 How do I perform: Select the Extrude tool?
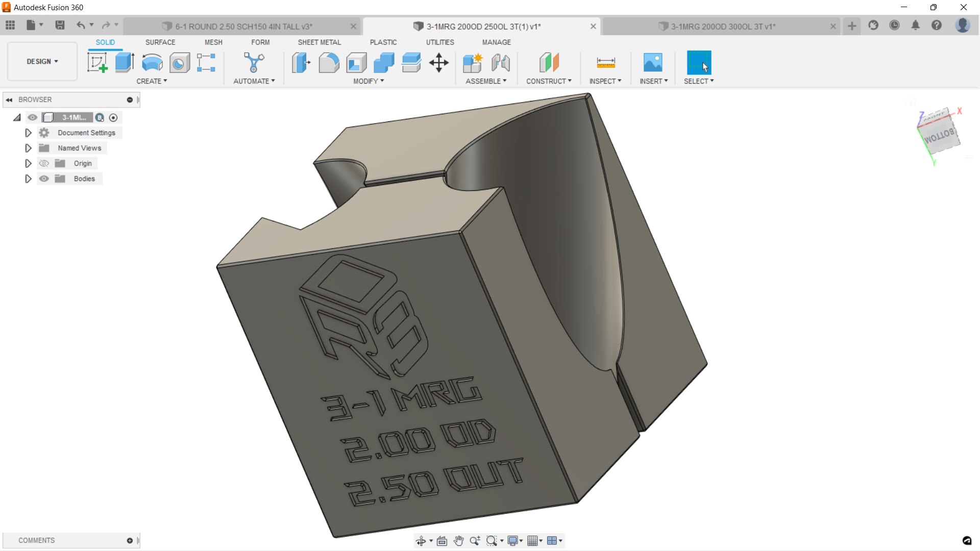pos(125,63)
